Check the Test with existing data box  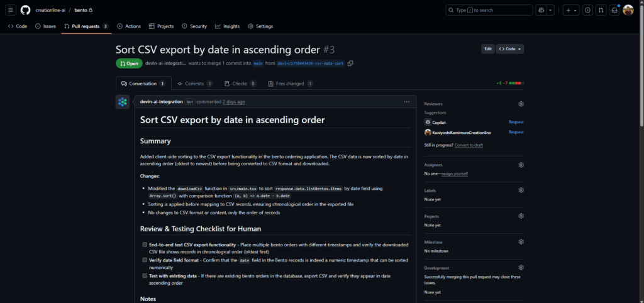145,275
